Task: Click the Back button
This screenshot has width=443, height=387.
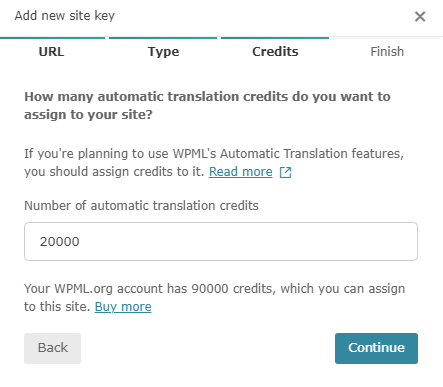Action: point(52,348)
